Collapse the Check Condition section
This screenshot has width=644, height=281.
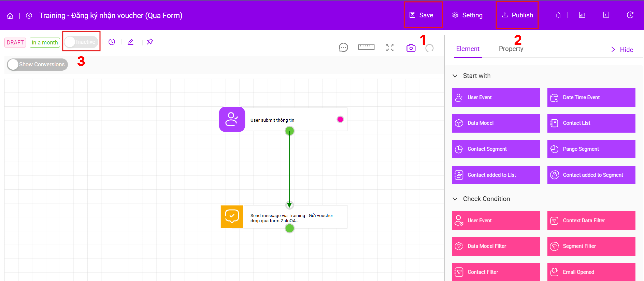(x=455, y=199)
